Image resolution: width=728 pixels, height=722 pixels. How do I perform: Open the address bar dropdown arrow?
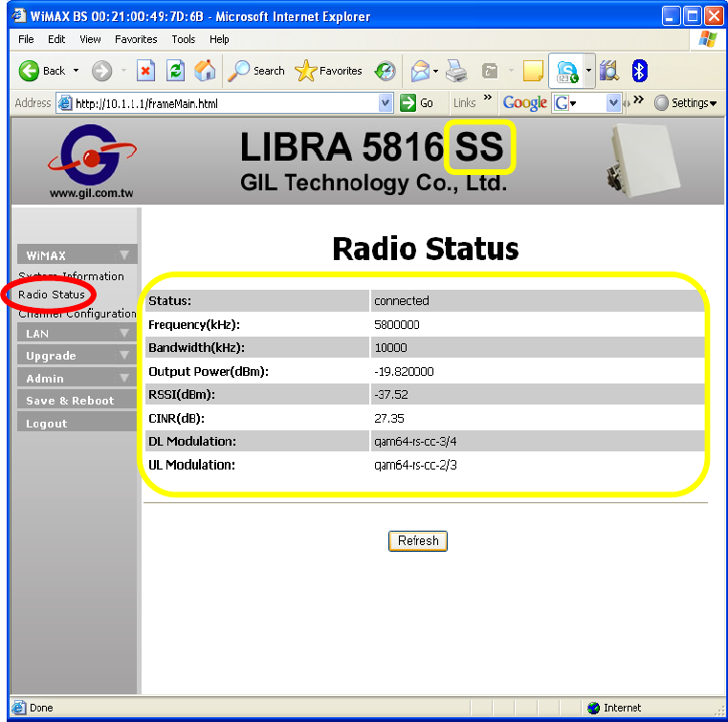[385, 103]
